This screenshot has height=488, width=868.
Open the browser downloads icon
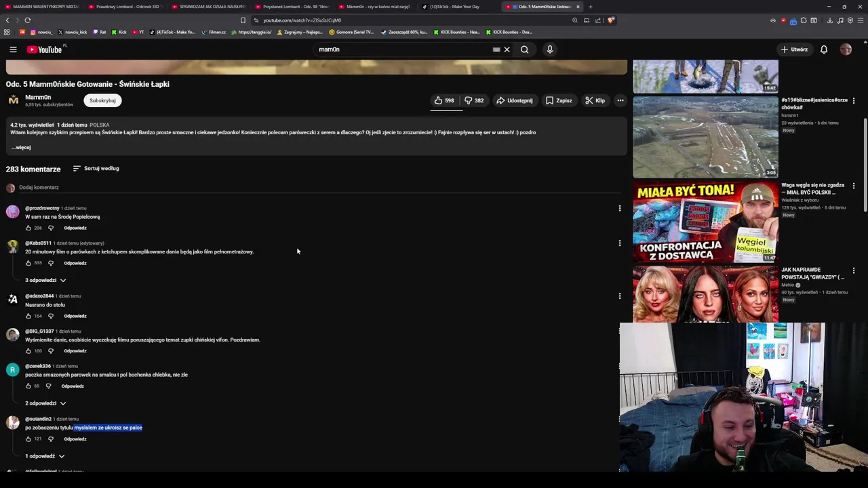[x=829, y=20]
